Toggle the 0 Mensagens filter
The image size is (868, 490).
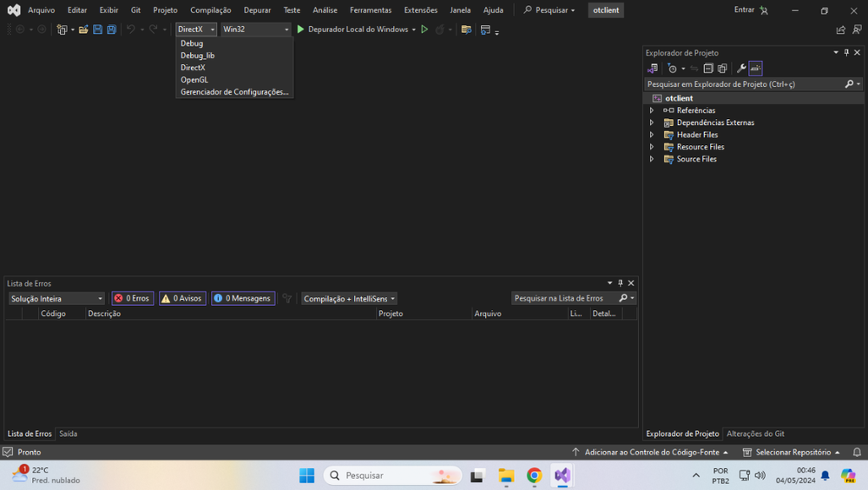click(242, 298)
